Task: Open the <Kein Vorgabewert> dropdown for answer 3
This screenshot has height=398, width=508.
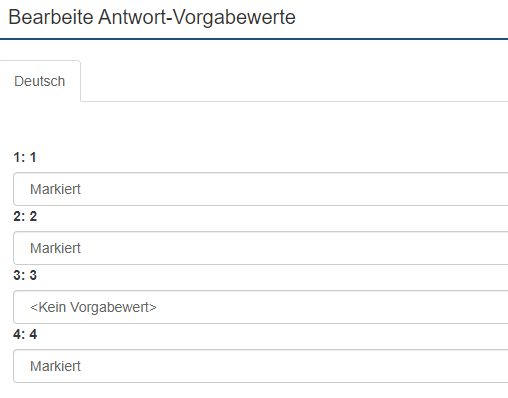Action: pyautogui.click(x=261, y=307)
